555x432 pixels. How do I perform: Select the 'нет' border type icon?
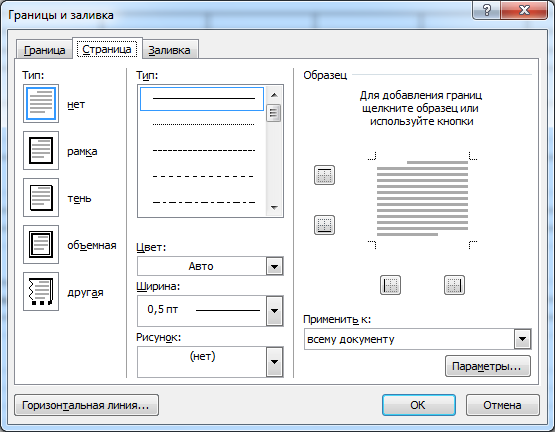tap(41, 104)
